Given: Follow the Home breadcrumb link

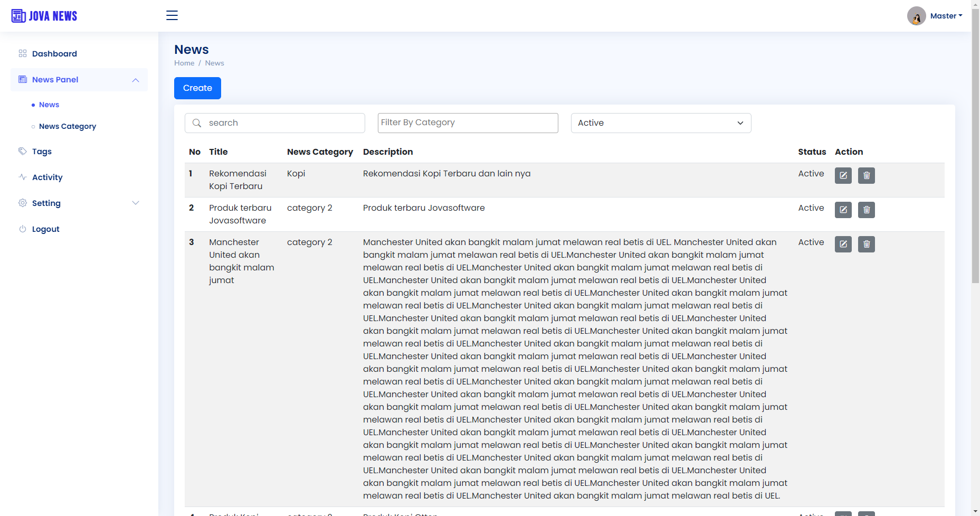Looking at the screenshot, I should [x=184, y=63].
